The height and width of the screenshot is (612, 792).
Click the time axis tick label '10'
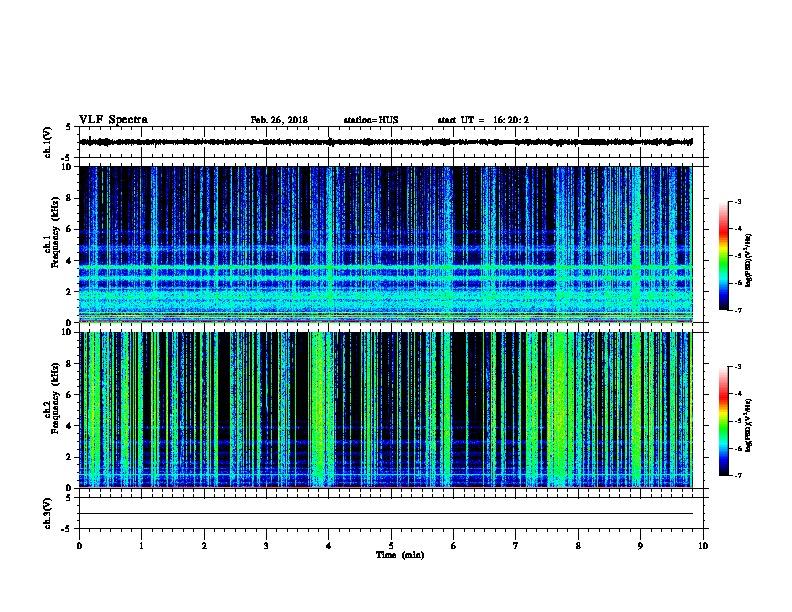tap(703, 546)
